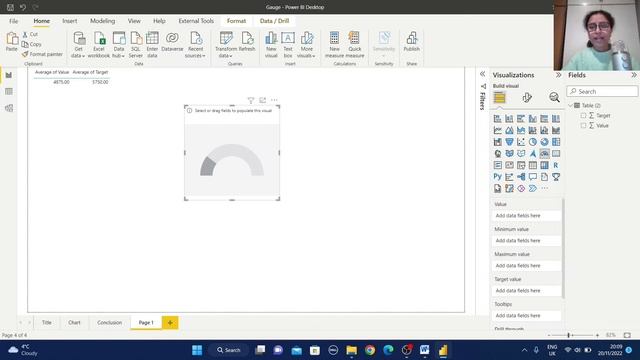
Task: Tick the Value field checkbox
Action: (x=583, y=126)
